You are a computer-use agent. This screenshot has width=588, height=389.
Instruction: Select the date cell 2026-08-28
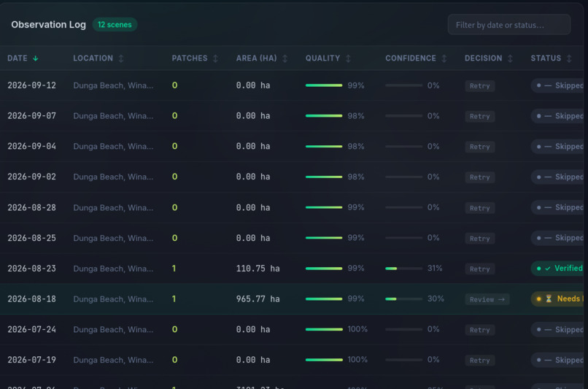(x=32, y=207)
